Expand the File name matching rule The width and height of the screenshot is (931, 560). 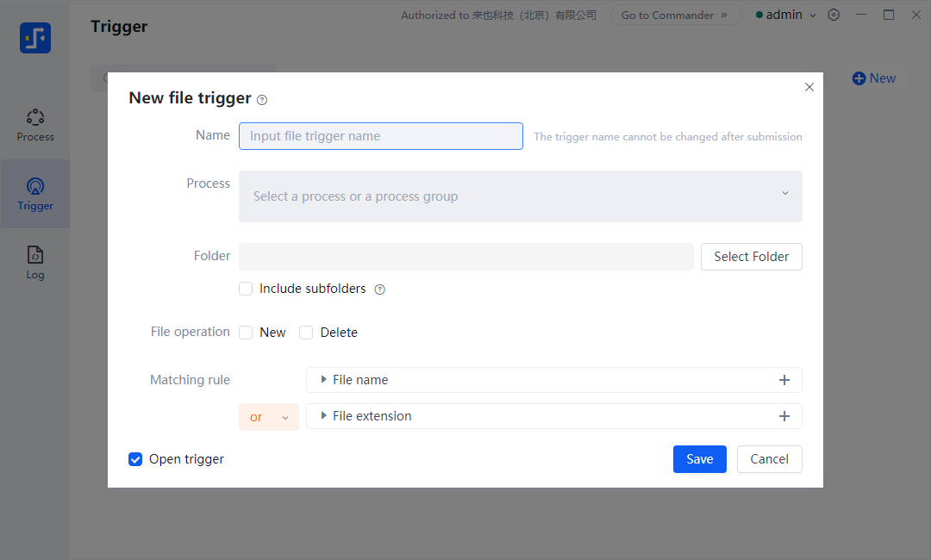pyautogui.click(x=324, y=380)
